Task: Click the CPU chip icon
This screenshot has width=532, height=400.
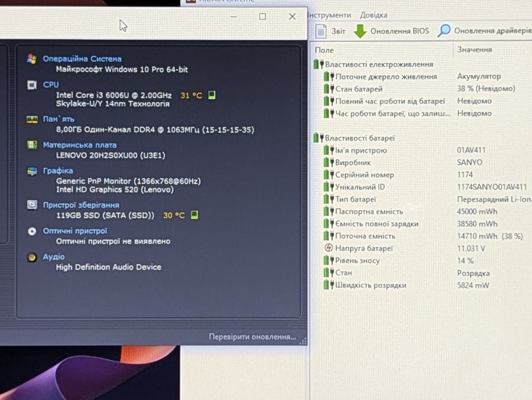Action: click(32, 85)
